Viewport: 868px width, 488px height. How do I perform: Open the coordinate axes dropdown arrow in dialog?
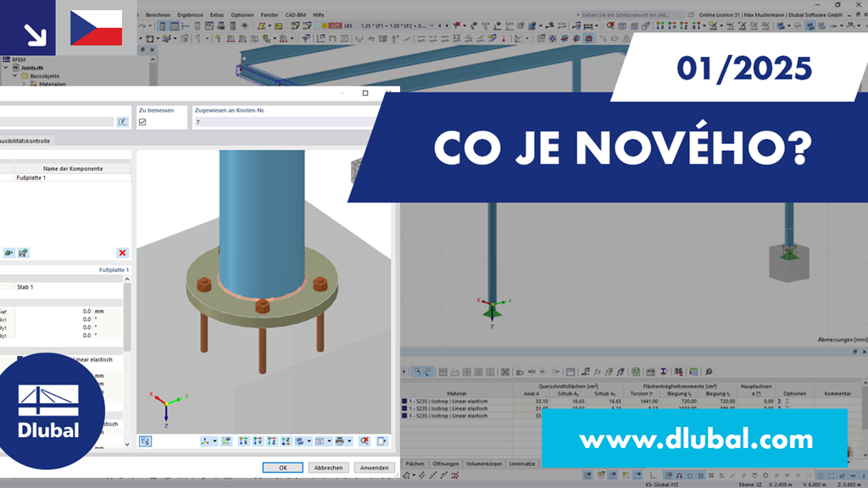coord(214,441)
